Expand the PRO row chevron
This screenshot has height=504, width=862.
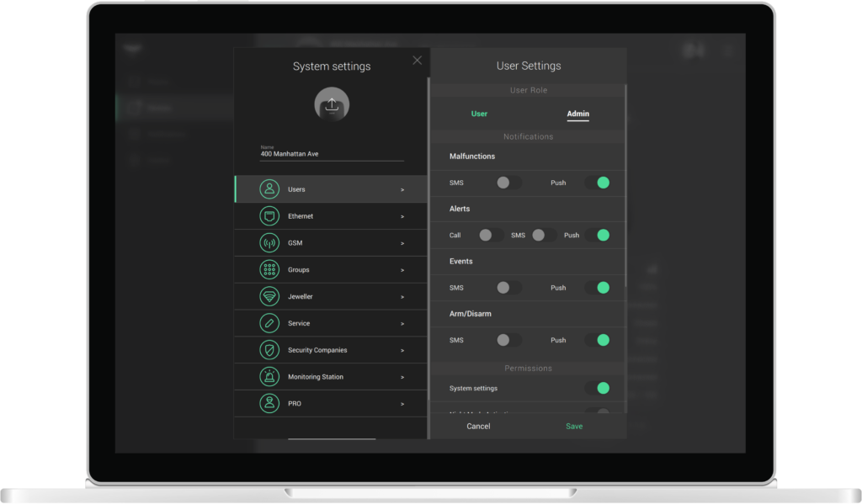[x=402, y=404]
